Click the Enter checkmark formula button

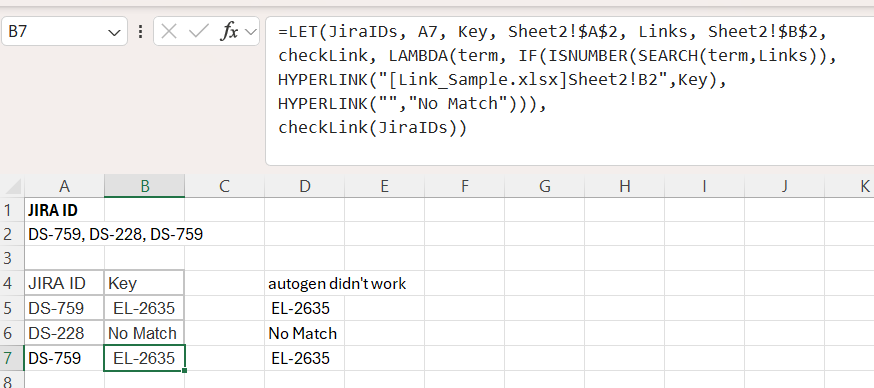(198, 31)
